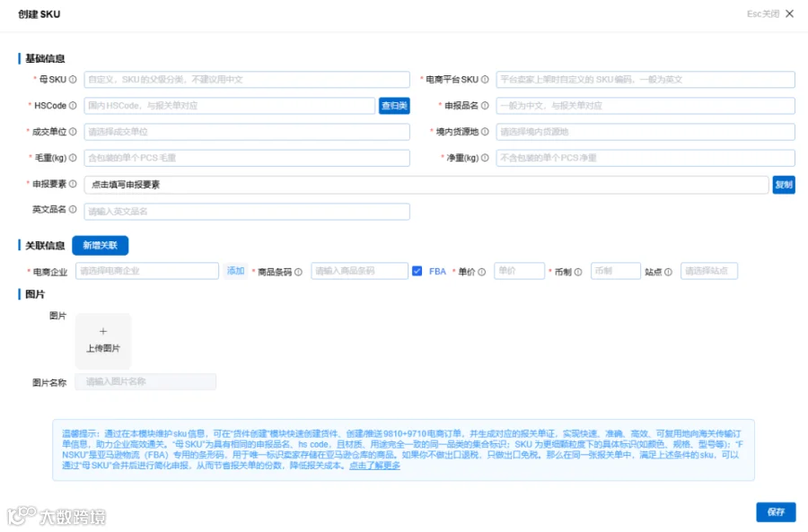Click info icon beside 成交单位 label
This screenshot has height=532, width=808.
coord(73,132)
